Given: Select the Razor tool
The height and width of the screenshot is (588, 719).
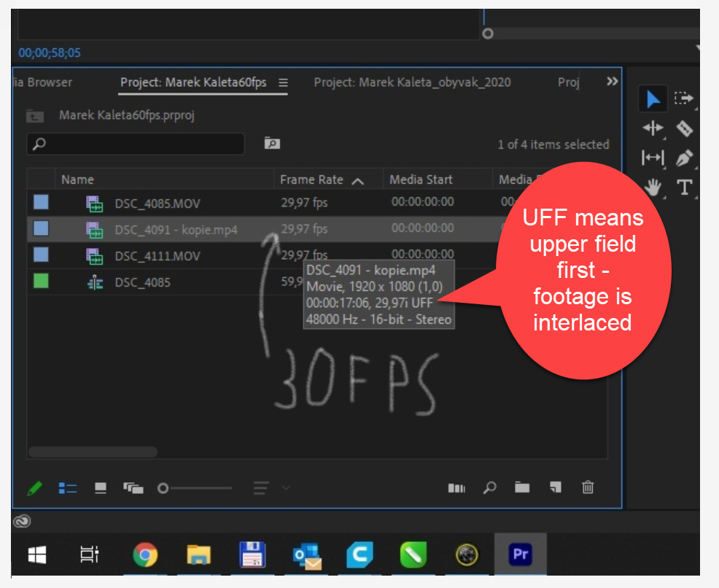Looking at the screenshot, I should tap(685, 129).
